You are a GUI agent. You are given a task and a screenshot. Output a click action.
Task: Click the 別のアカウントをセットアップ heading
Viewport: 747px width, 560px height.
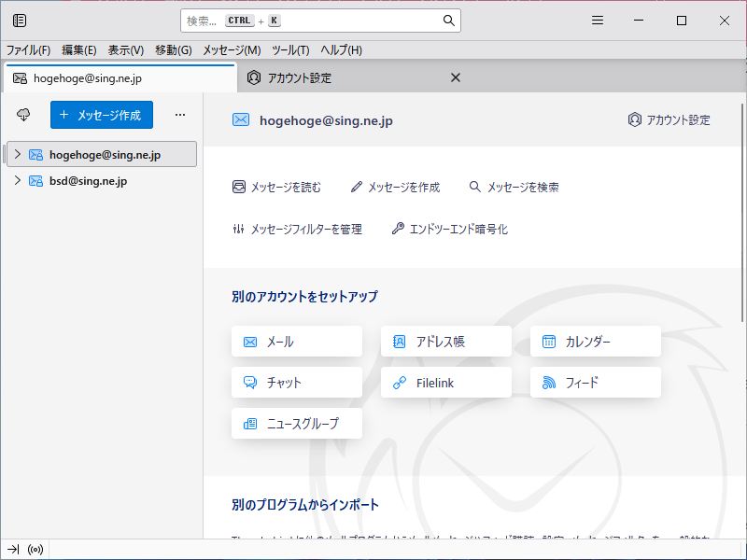point(305,297)
